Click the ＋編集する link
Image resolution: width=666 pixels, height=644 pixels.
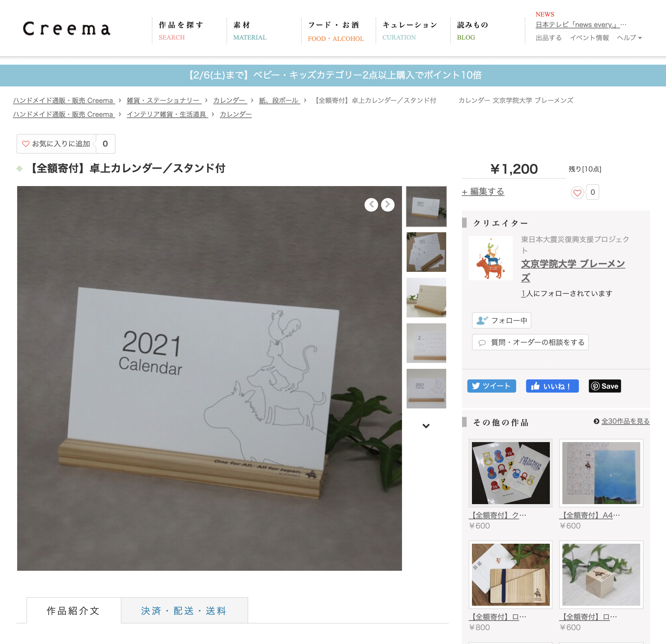coord(483,192)
